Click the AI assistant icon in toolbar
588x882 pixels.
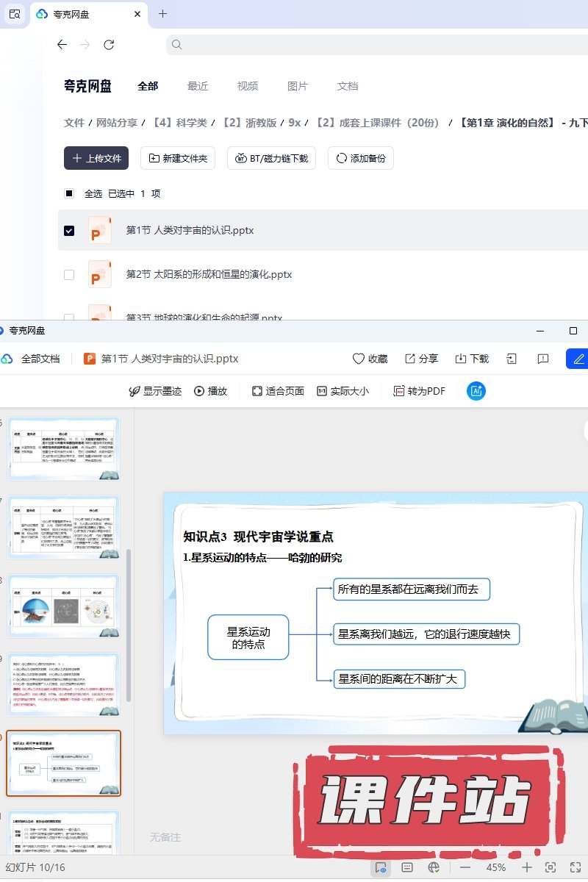coord(476,391)
